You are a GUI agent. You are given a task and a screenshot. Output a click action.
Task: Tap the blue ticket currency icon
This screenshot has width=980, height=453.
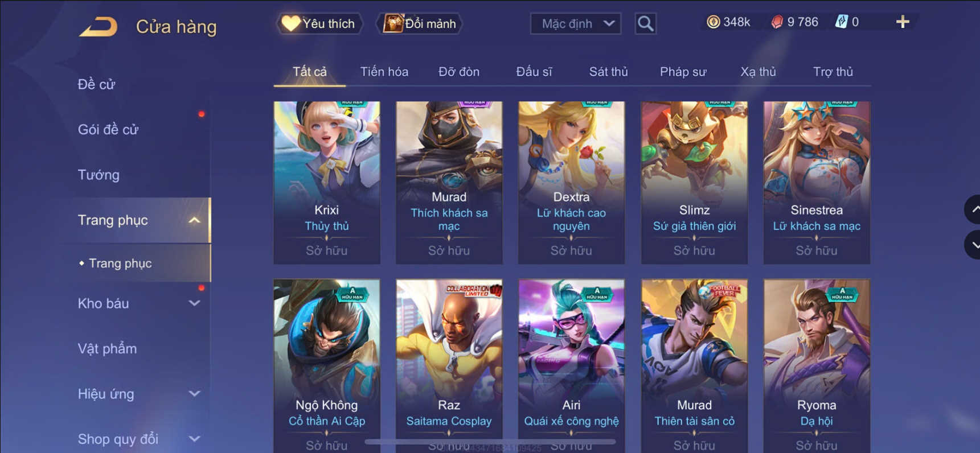[841, 22]
